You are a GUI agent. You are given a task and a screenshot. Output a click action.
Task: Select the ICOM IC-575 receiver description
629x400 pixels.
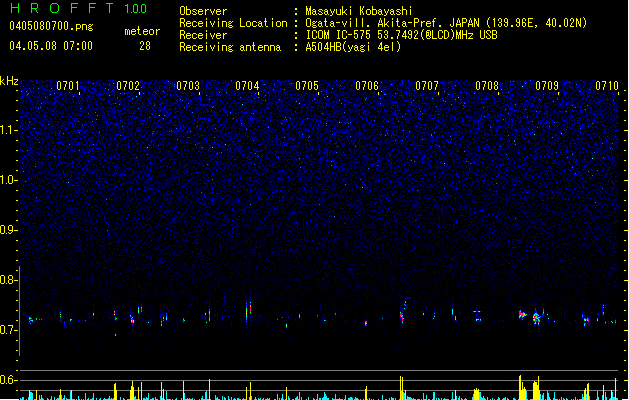tap(401, 35)
